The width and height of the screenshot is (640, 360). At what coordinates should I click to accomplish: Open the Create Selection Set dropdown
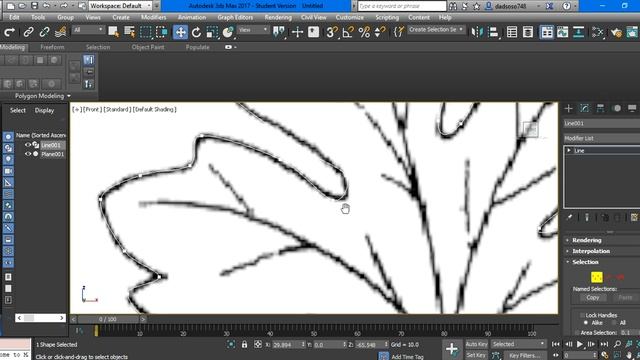[x=436, y=29]
